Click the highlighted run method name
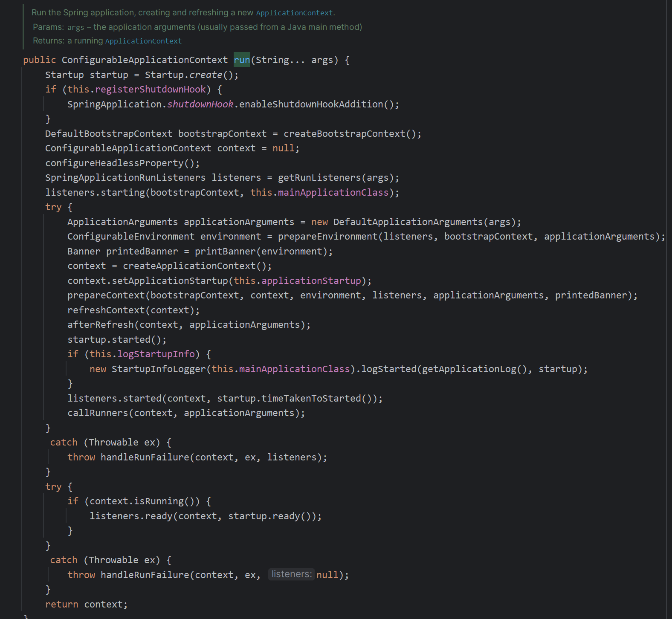Image resolution: width=672 pixels, height=619 pixels. [x=242, y=60]
